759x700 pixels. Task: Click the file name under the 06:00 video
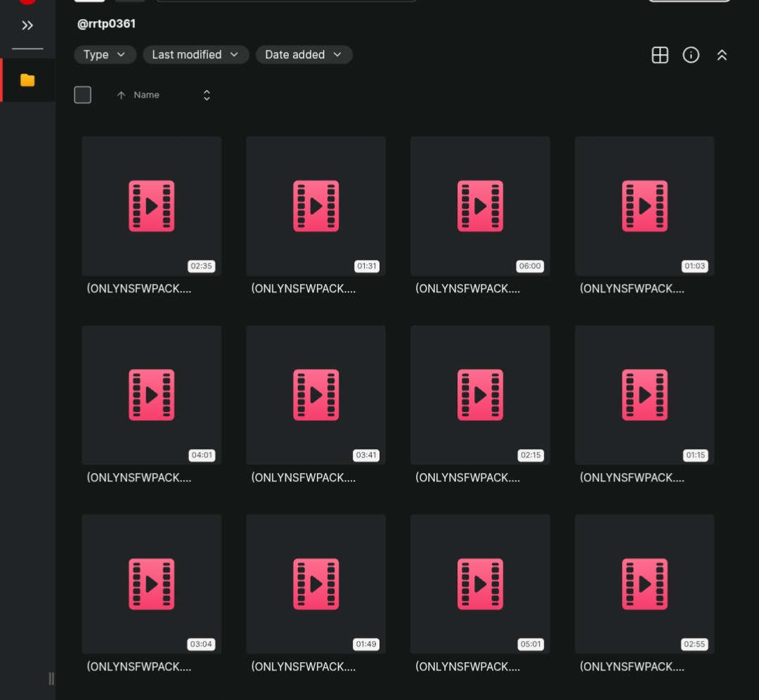pyautogui.click(x=467, y=289)
